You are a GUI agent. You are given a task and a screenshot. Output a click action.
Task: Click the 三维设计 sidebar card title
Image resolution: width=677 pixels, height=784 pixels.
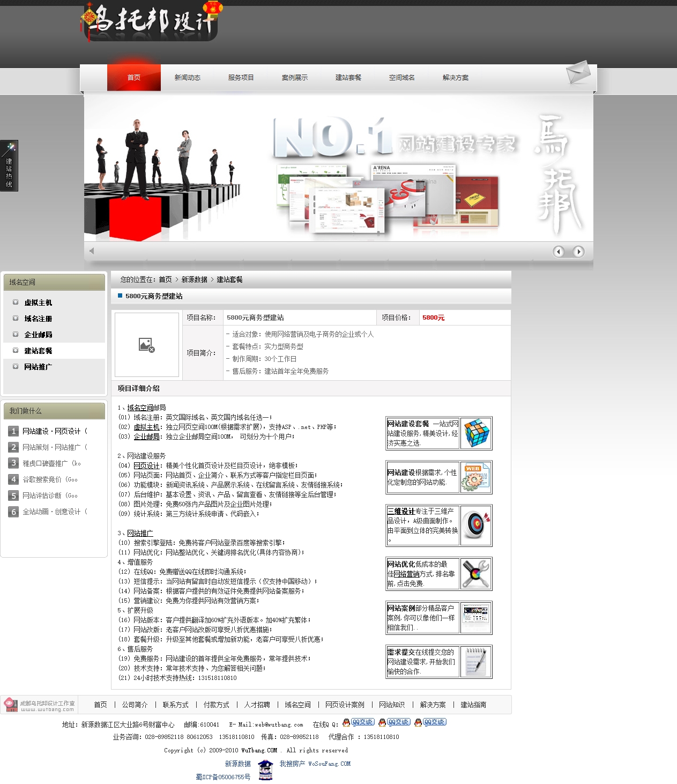(401, 511)
